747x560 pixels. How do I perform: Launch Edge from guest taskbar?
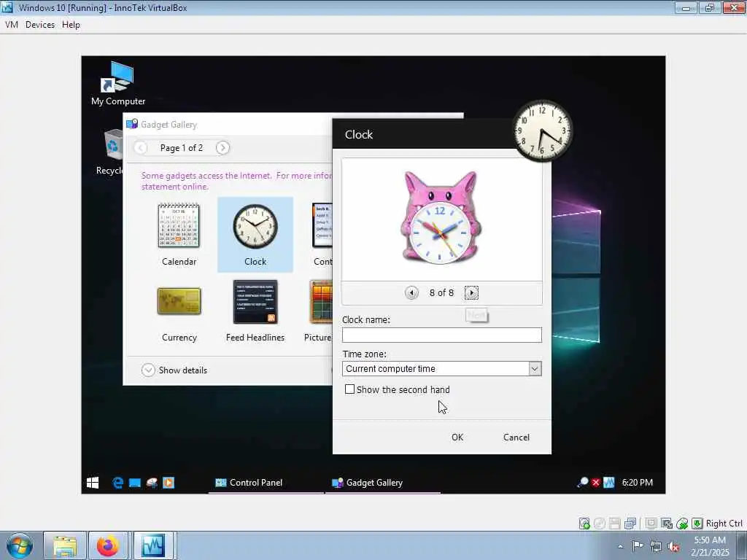coord(117,483)
